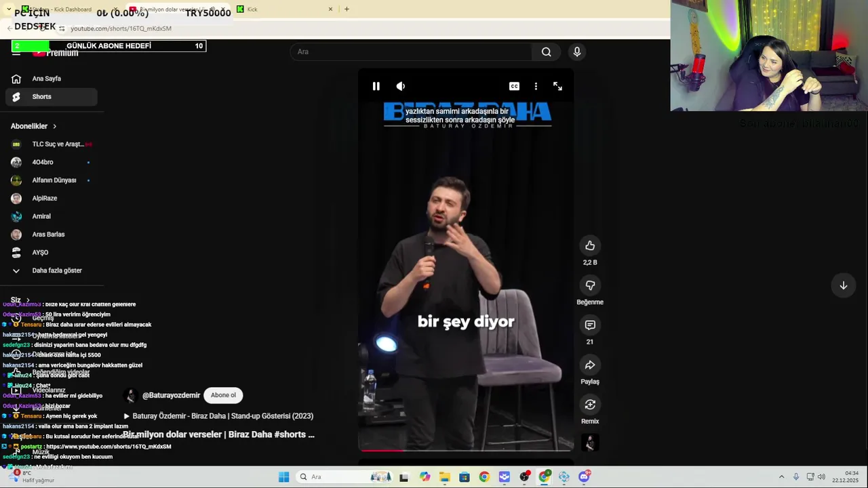Screen dimensions: 868x488
Task: Open the three-dot more options menu
Action: [x=536, y=86]
